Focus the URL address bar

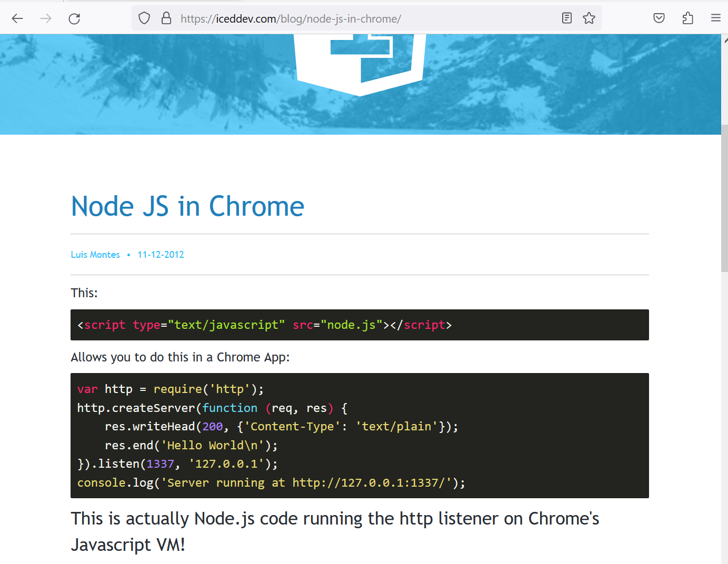tap(342, 19)
